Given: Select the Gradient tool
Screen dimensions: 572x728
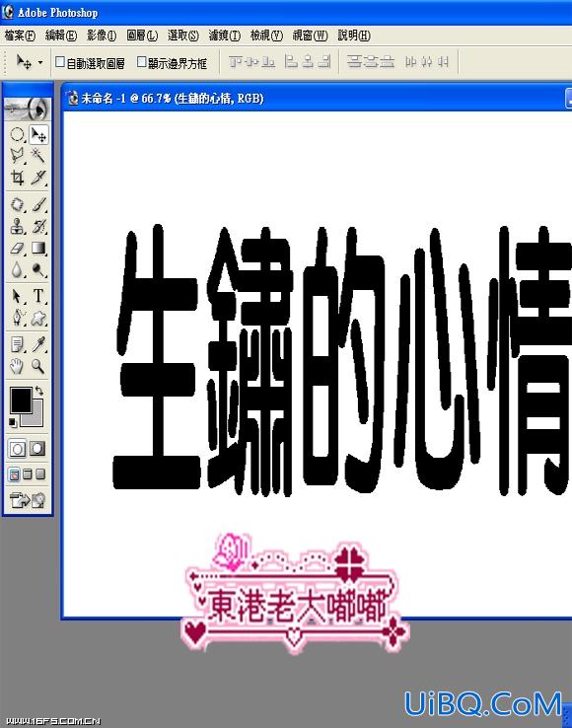Looking at the screenshot, I should point(38,248).
